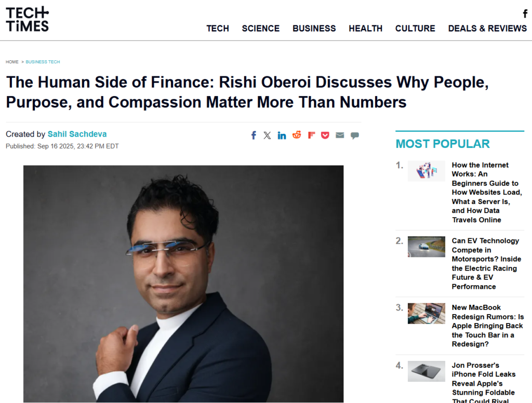532x403 pixels.
Task: Share article on Facebook
Action: pyautogui.click(x=254, y=135)
